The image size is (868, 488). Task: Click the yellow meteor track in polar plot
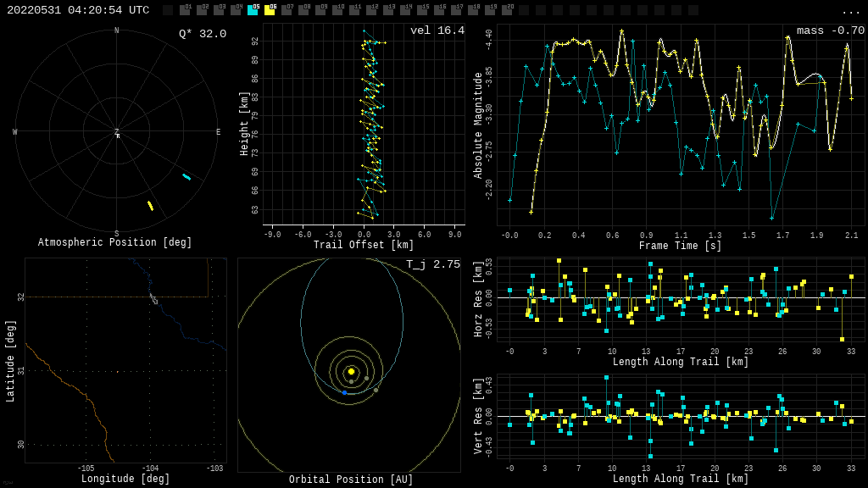coord(150,206)
